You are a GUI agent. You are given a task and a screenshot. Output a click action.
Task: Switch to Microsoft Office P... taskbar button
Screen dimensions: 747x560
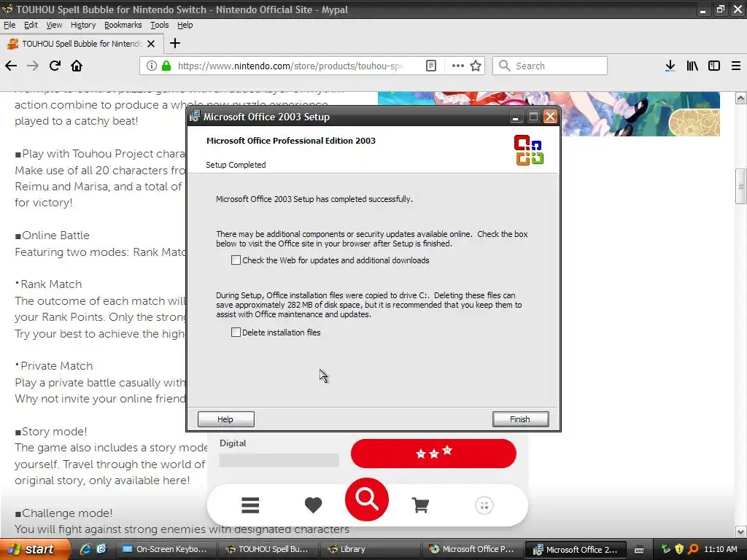[473, 549]
